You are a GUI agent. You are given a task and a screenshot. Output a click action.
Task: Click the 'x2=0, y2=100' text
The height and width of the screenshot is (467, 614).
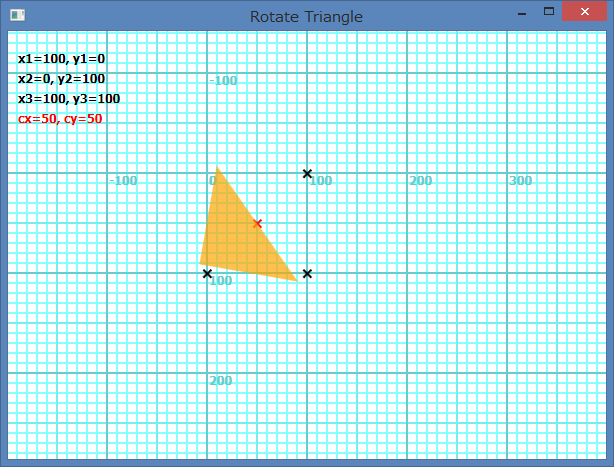coord(61,79)
